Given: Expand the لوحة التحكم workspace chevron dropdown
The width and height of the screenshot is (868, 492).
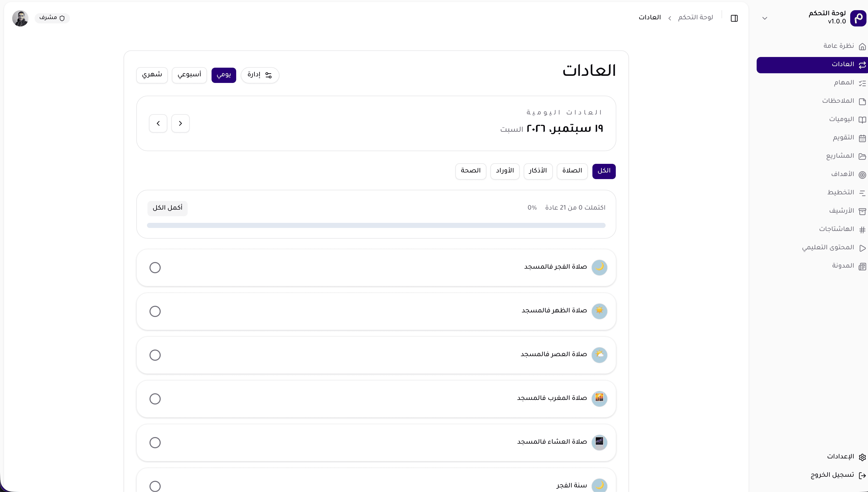Looking at the screenshot, I should click(x=765, y=18).
